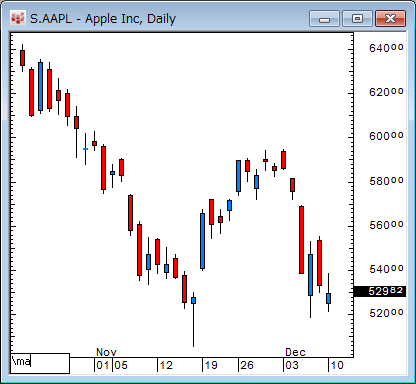
Task: Select the current price label 529.82
Action: (380, 291)
